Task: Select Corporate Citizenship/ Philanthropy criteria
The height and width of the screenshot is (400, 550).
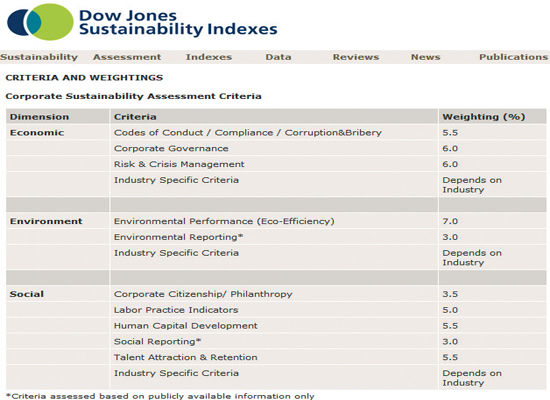Action: coord(203,294)
